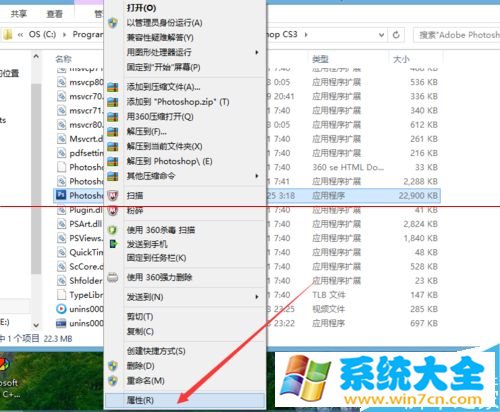
Task: Click red shield icon beside 扫描
Action: point(113,195)
